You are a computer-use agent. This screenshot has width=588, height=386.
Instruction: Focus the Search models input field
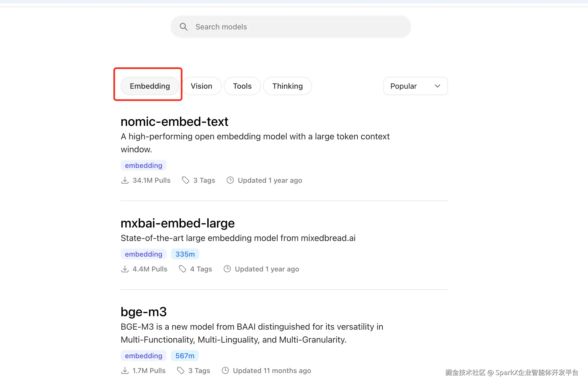click(296, 27)
